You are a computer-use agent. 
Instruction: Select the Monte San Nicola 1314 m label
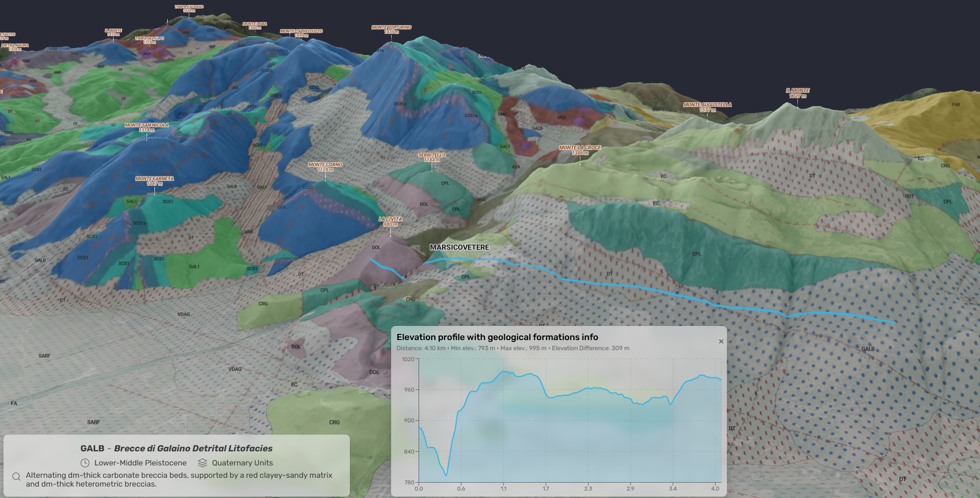pos(147,127)
